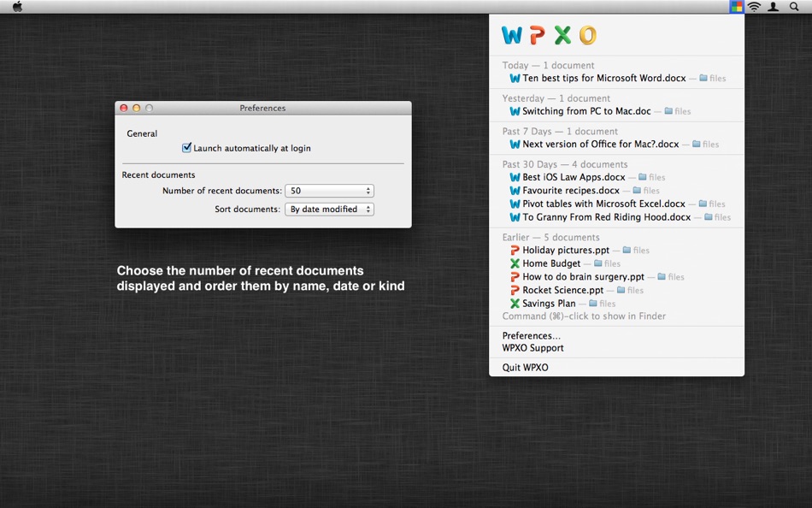Click folder icon next to Holiday pictures.ppt
The width and height of the screenshot is (812, 508).
(627, 251)
